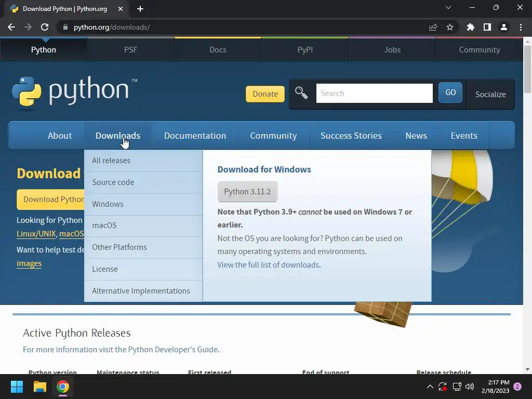Screen dimensions: 532x399
Task: Click the volume speaker icon
Action: click(470, 387)
